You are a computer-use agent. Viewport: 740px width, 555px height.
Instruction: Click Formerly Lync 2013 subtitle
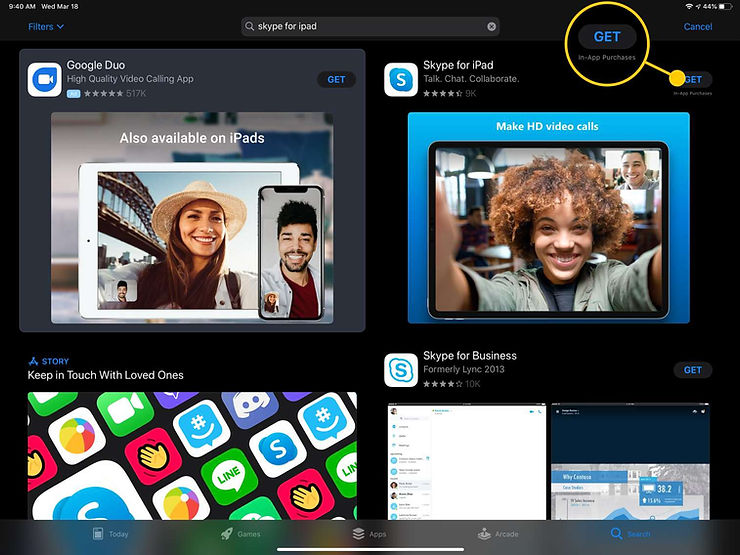(x=463, y=370)
